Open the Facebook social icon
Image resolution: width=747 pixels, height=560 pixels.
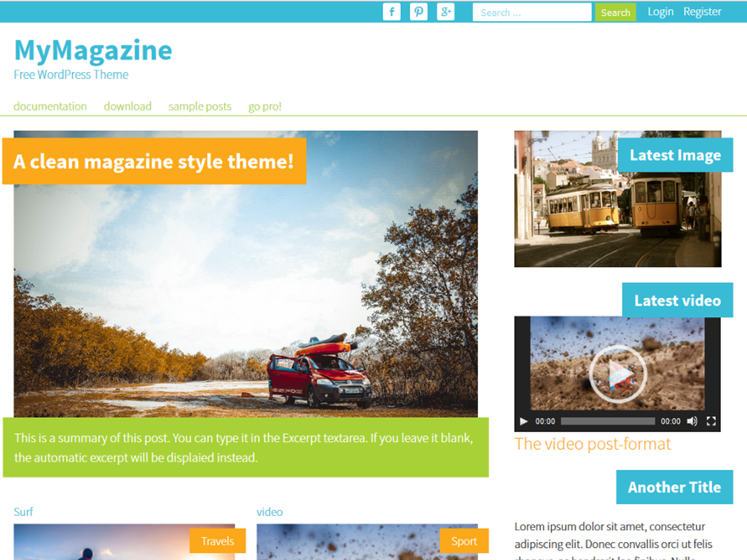392,11
